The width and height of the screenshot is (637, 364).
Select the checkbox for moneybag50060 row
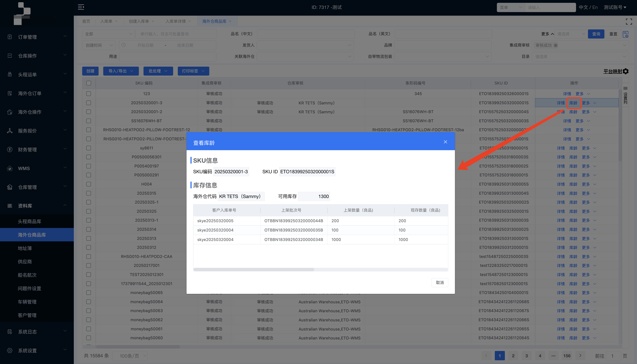pyautogui.click(x=89, y=338)
